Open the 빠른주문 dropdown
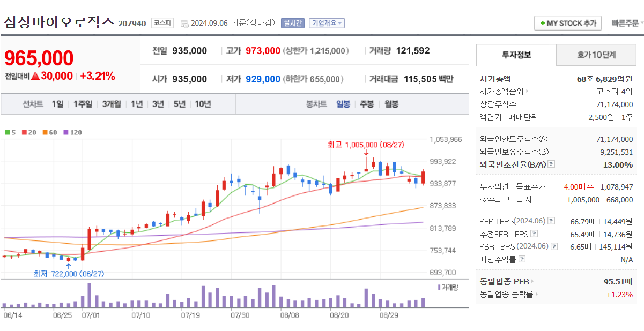 click(x=627, y=24)
